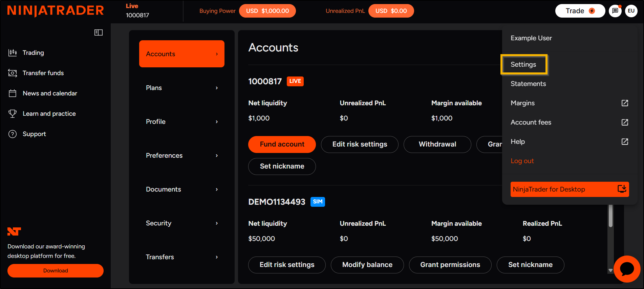Click the EU user avatar icon

click(x=631, y=11)
